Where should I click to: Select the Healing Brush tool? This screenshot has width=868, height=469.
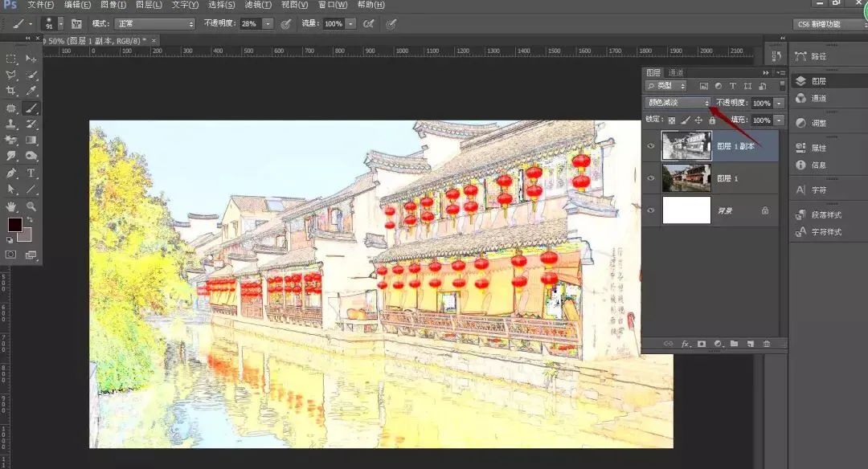coord(11,108)
